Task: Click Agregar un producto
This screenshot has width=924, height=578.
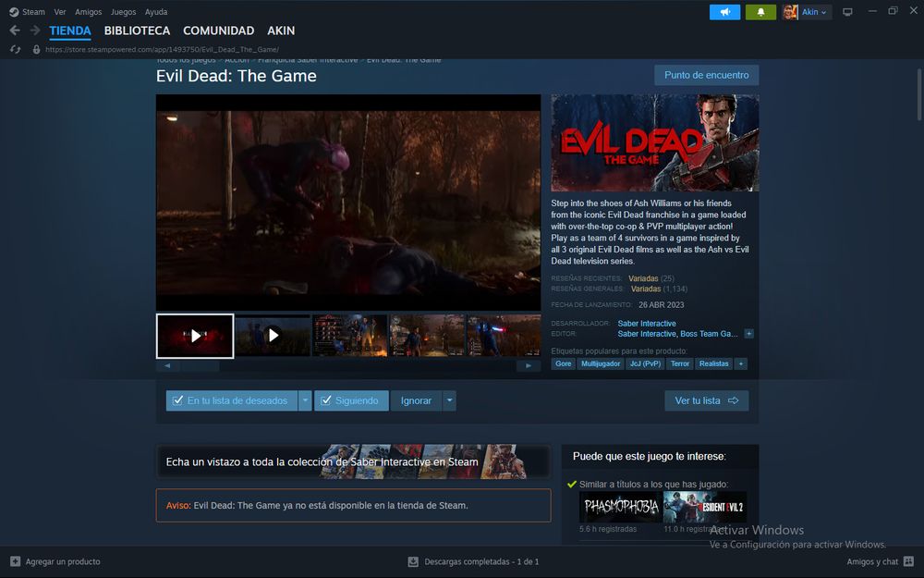Action: 63,561
